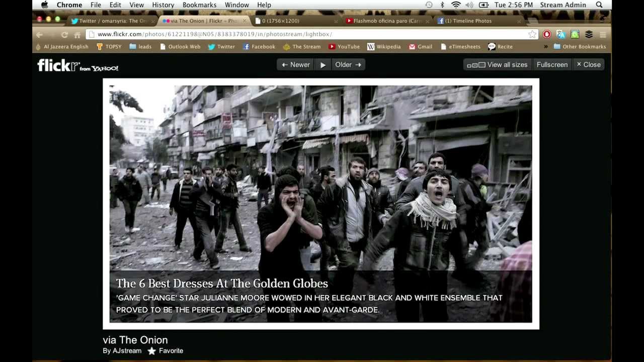
Task: Click the Favorite star icon
Action: click(x=151, y=351)
